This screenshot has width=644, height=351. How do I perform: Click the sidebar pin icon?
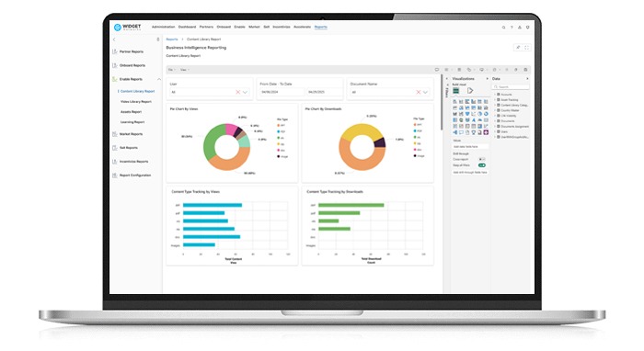(x=158, y=40)
